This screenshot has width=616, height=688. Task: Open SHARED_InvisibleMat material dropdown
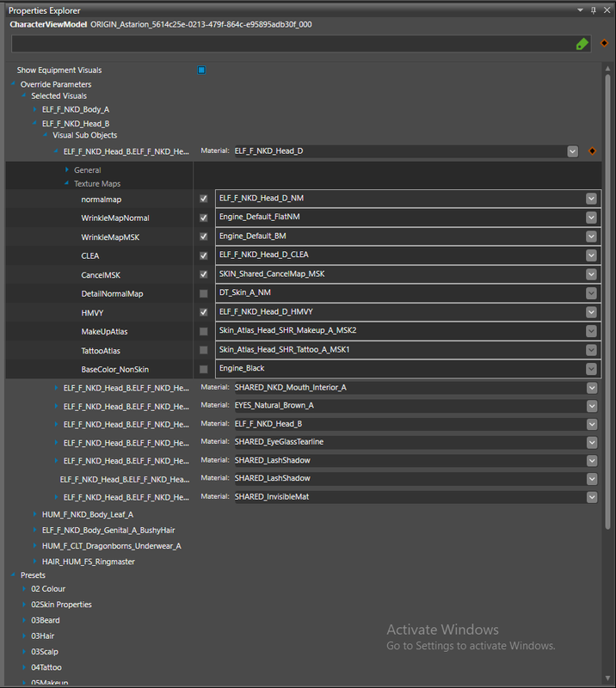(x=592, y=497)
